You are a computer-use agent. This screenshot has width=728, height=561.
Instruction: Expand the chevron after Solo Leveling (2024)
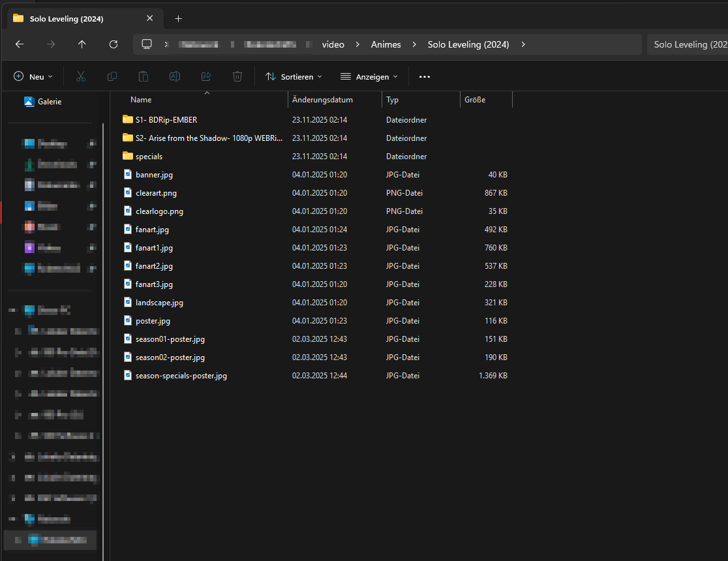click(523, 44)
